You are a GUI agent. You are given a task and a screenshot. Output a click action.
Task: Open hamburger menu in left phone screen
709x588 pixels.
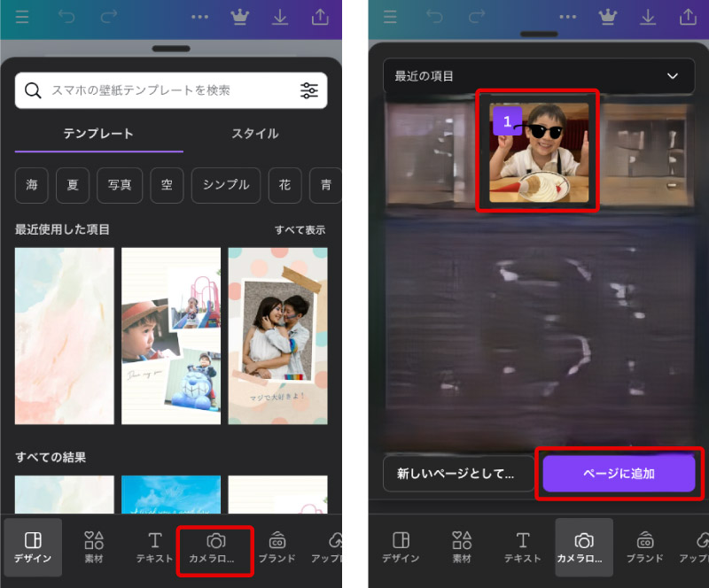21,17
